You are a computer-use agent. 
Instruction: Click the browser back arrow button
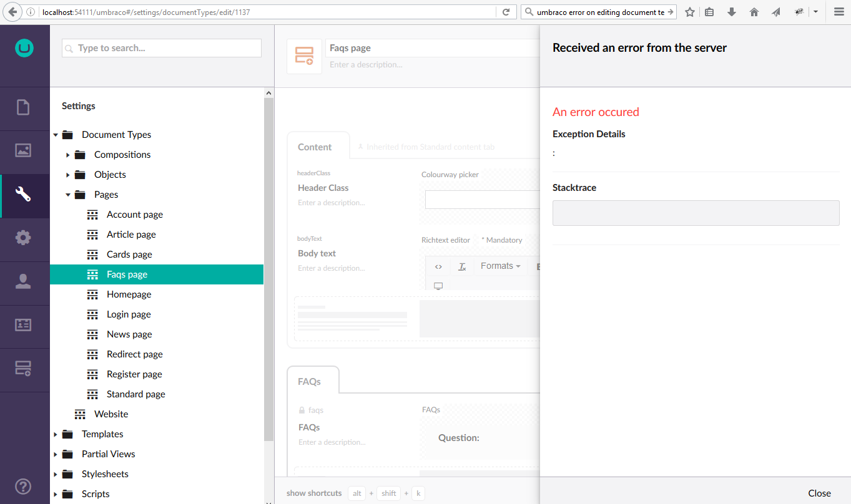point(13,12)
